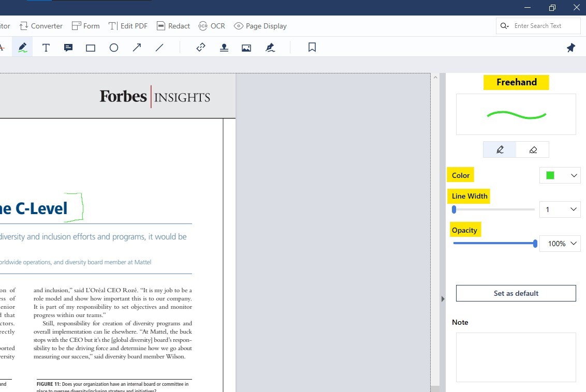Click the Stamp tool icon
This screenshot has height=392, width=586.
[224, 48]
